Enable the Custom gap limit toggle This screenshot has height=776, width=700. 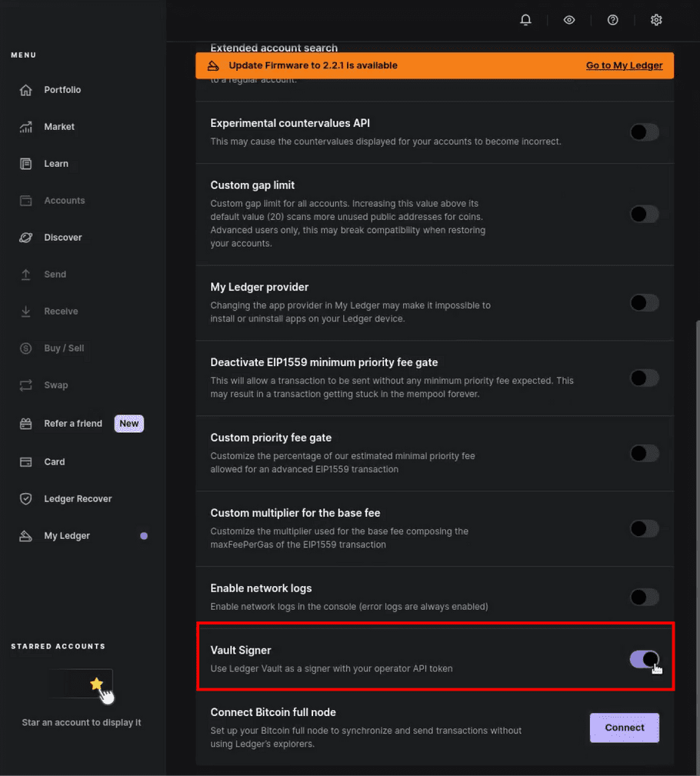click(x=644, y=214)
